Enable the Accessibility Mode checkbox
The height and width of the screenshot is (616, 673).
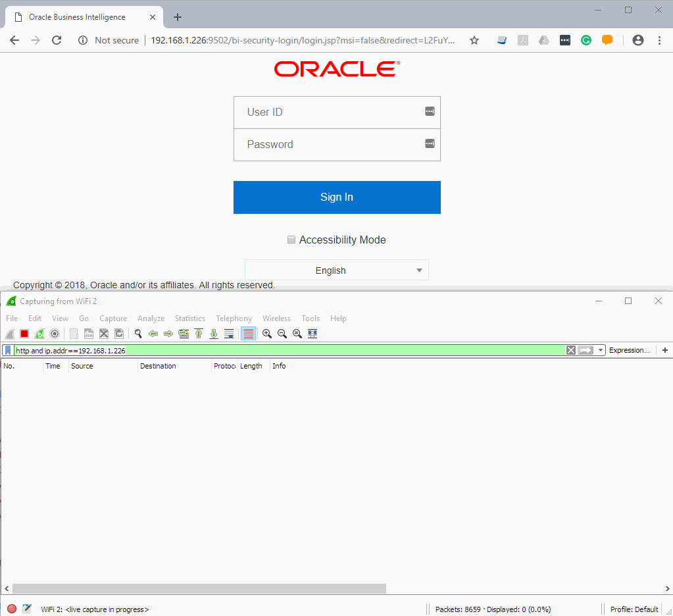coord(291,240)
